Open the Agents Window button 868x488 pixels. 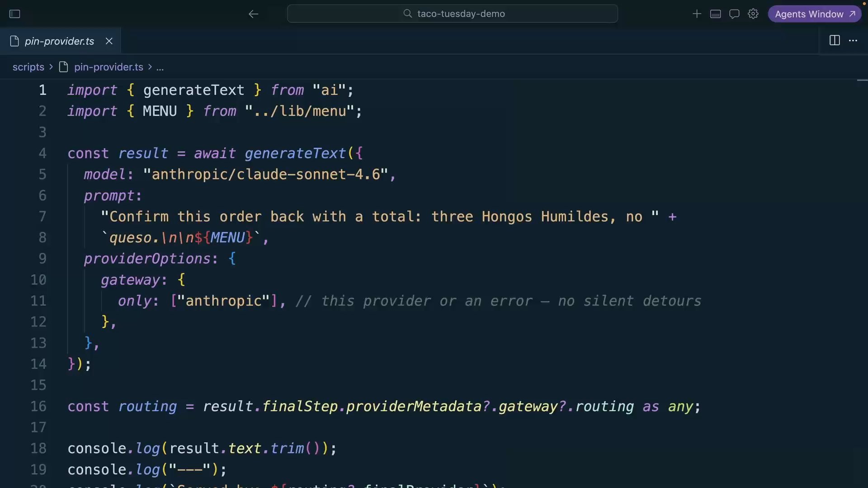tap(815, 14)
